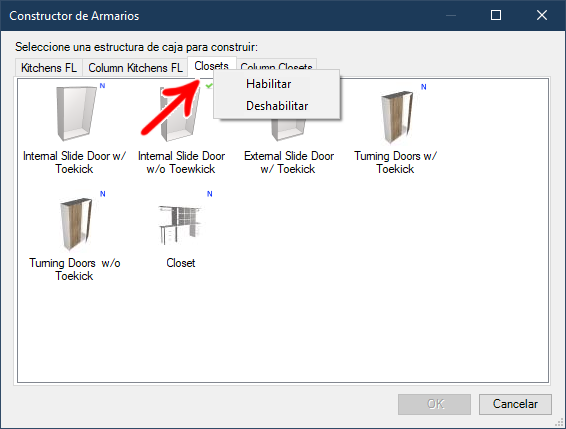
Task: Click label 'External Slide Door w/ Toekick'
Action: [289, 162]
